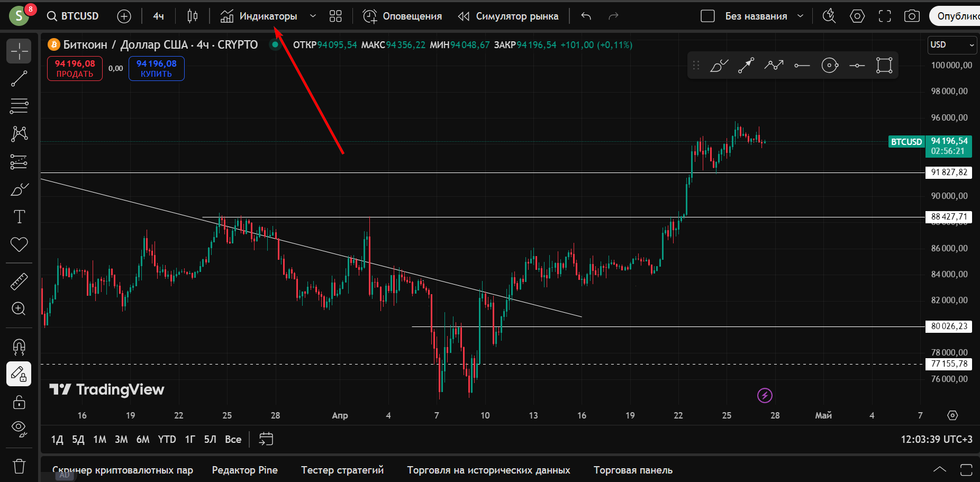The image size is (980, 482).
Task: Click the red ПРОДАТЬ sell button
Action: click(75, 69)
